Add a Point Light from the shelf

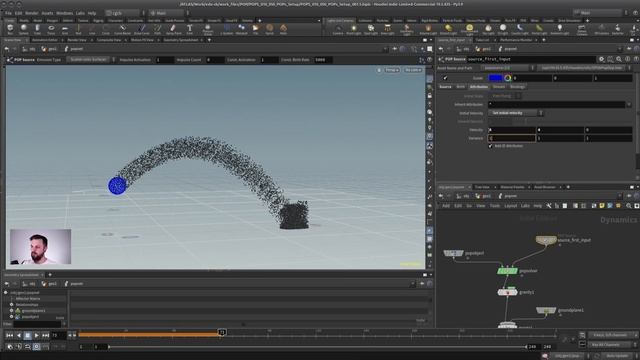(x=353, y=29)
